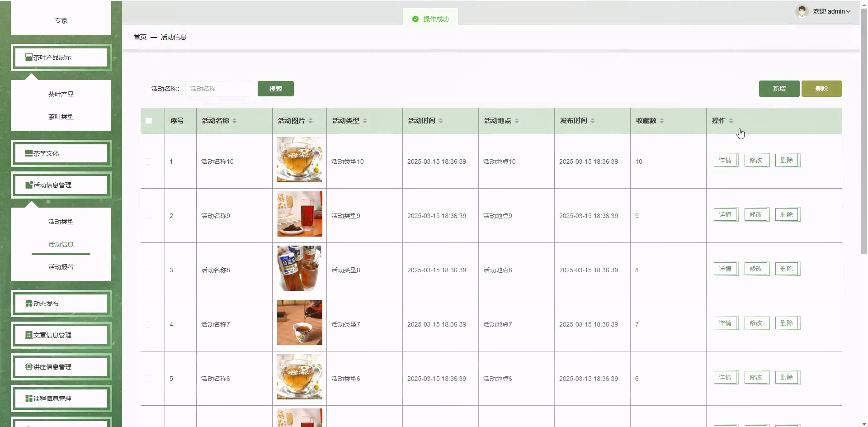Expand the 茶学文化 menu group

[x=61, y=153]
